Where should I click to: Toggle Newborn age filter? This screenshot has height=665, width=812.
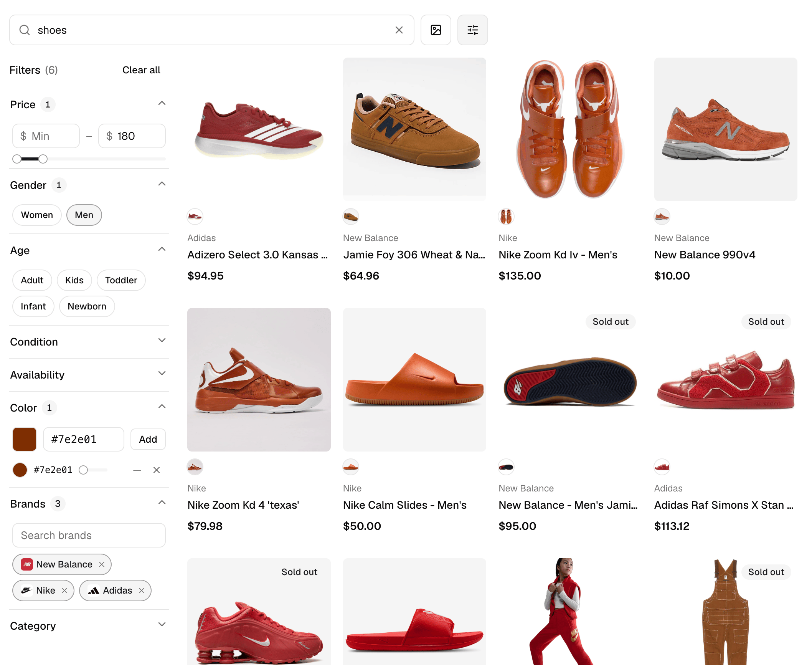tap(87, 306)
